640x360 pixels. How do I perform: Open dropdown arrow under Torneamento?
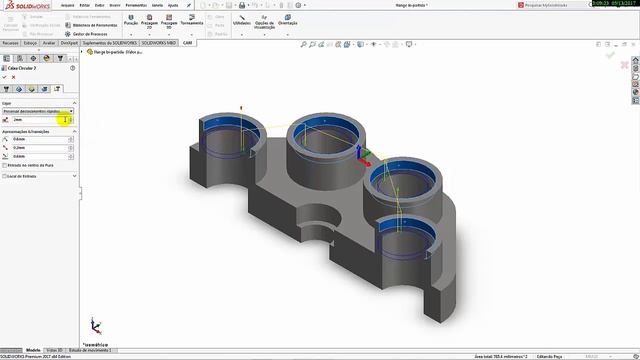coord(192,35)
